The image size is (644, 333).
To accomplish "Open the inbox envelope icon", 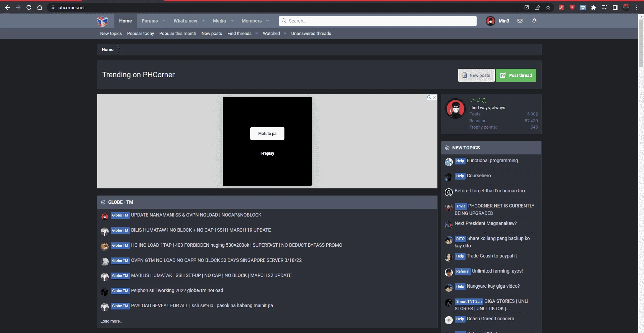I will coord(520,21).
